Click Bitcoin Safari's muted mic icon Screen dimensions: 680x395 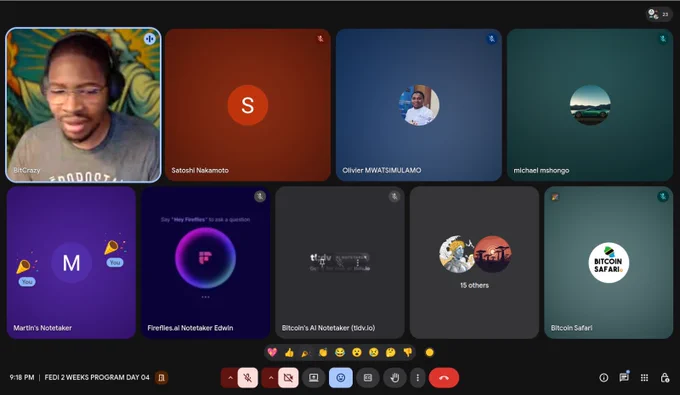[663, 196]
